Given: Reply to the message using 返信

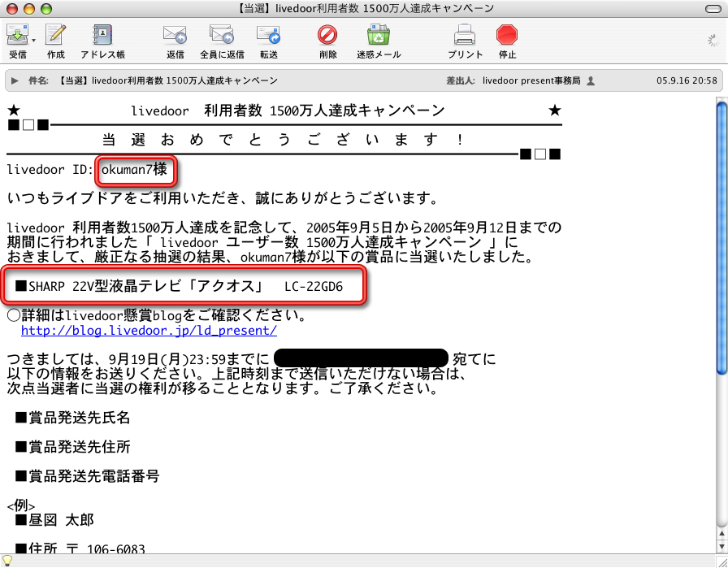Looking at the screenshot, I should 175,35.
